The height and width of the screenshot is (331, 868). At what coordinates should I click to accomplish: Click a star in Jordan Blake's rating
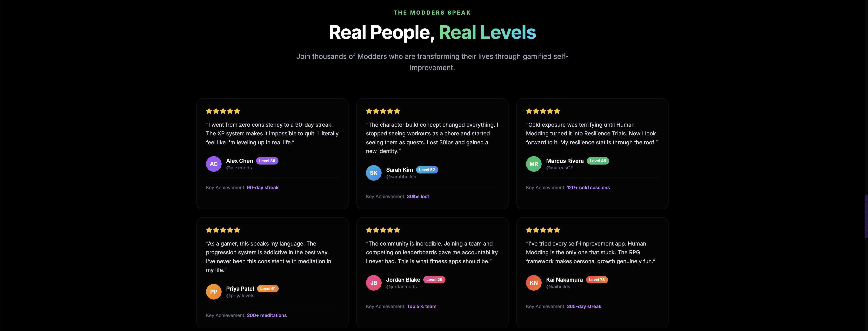[383, 230]
